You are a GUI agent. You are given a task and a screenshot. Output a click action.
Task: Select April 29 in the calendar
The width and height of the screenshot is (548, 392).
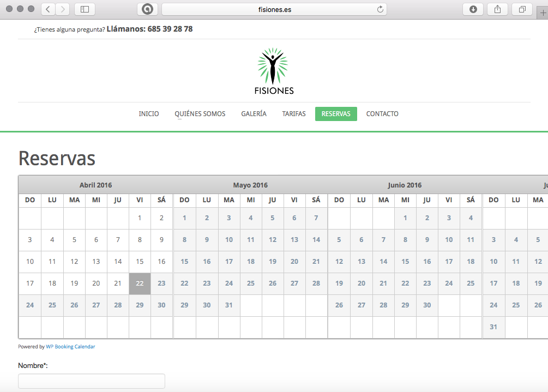point(140,305)
